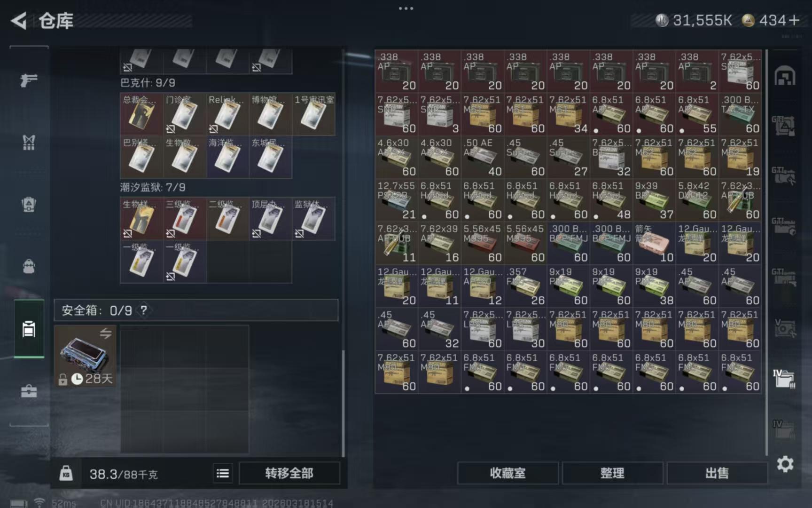Image resolution: width=812 pixels, height=508 pixels.
Task: Select the 9x39 BP ammo stack
Action: click(654, 200)
